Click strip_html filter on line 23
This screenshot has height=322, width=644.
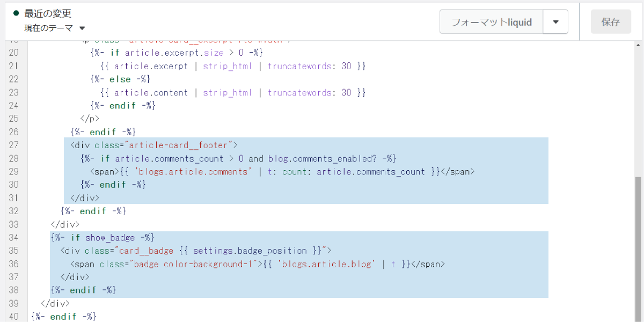pos(228,93)
